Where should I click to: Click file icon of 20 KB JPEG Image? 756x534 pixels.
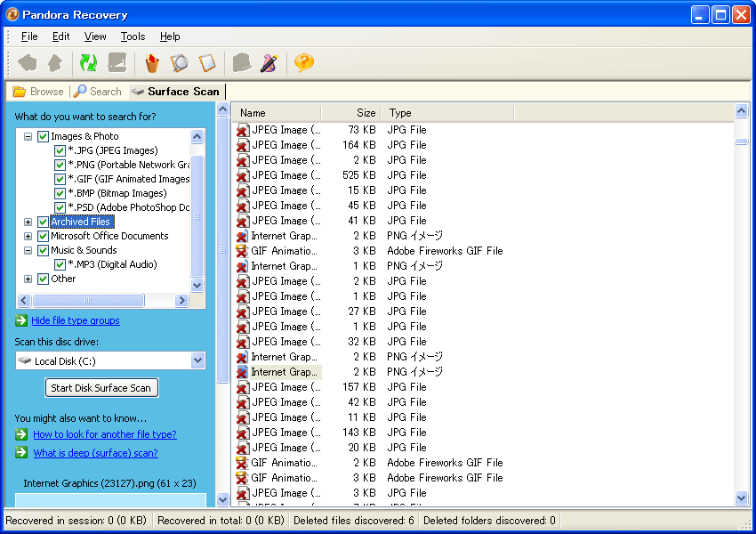pos(243,447)
